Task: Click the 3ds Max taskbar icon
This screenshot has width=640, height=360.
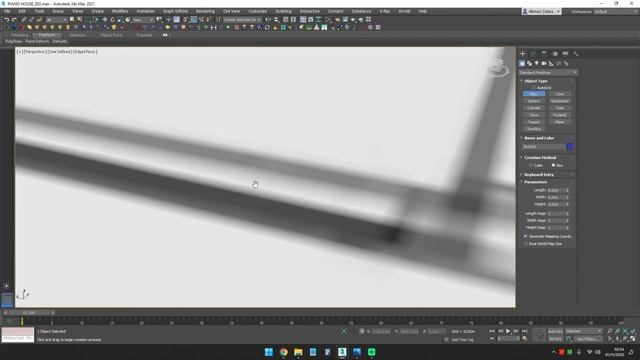Action: pos(342,352)
